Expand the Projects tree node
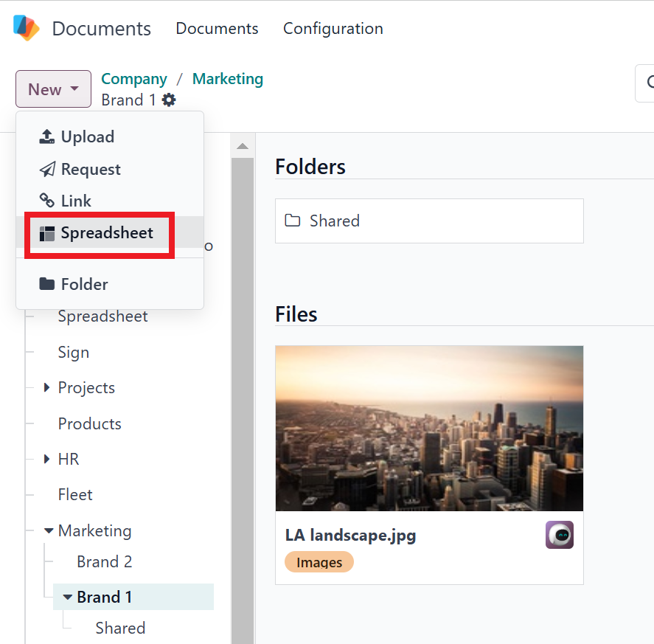Image resolution: width=654 pixels, height=644 pixels. [46, 388]
